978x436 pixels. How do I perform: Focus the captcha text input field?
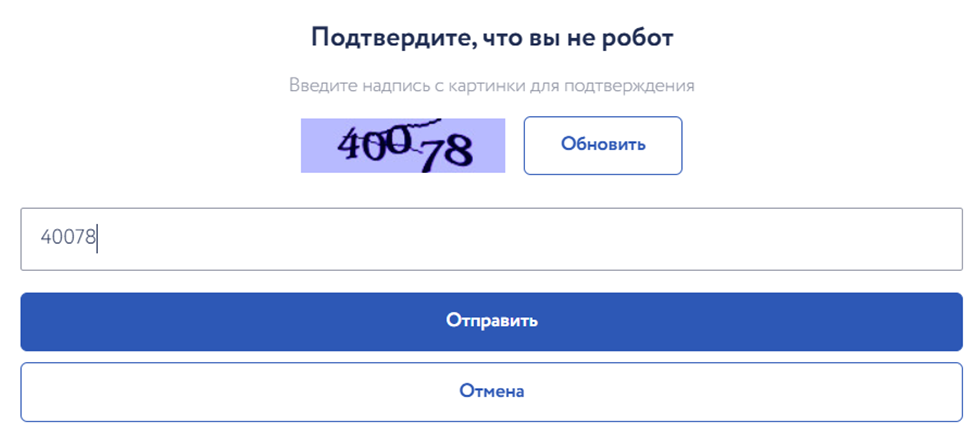click(x=491, y=239)
